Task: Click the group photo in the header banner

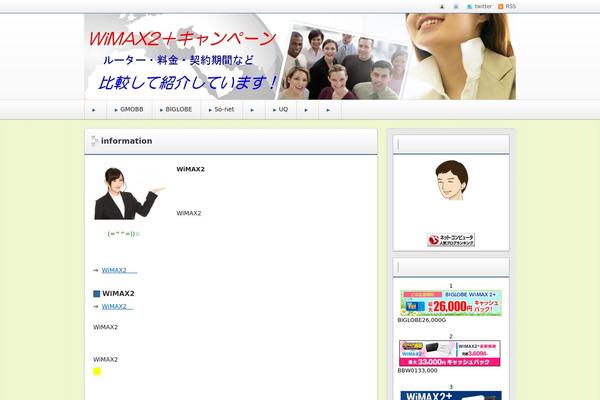Action: coord(343,62)
